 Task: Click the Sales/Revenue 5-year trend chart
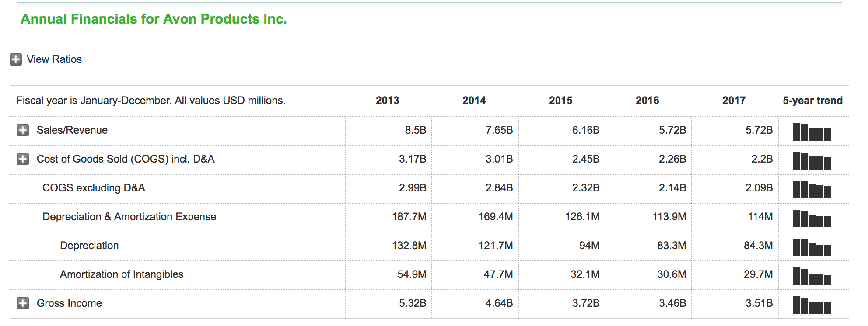[812, 132]
